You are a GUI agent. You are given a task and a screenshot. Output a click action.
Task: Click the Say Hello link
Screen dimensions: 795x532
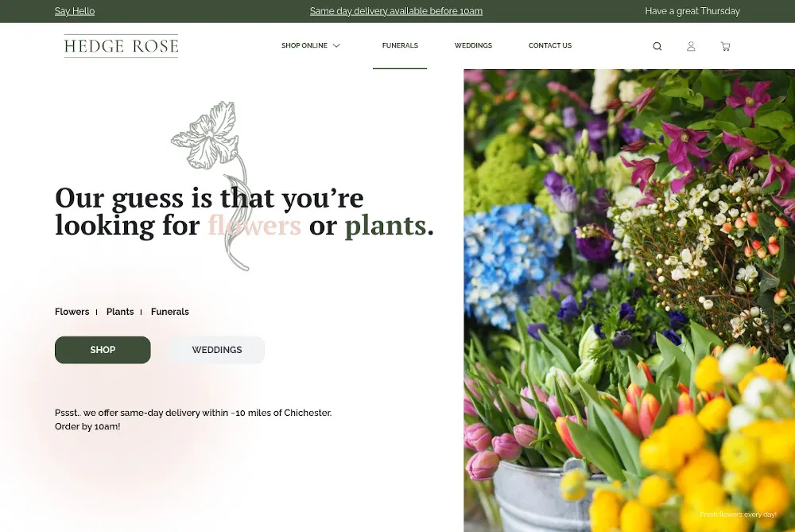tap(75, 11)
